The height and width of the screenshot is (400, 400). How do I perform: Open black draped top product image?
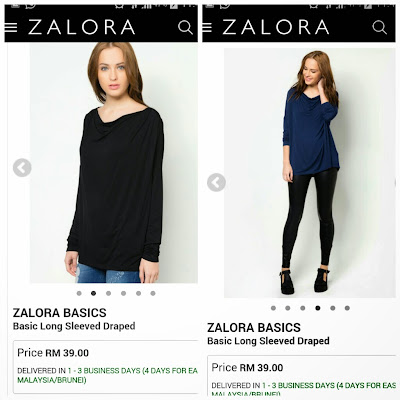click(x=114, y=163)
